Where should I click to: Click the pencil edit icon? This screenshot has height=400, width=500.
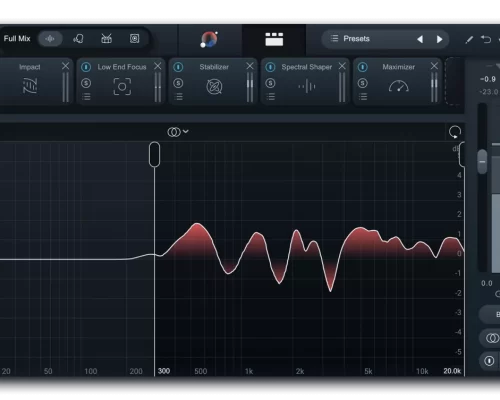click(469, 40)
